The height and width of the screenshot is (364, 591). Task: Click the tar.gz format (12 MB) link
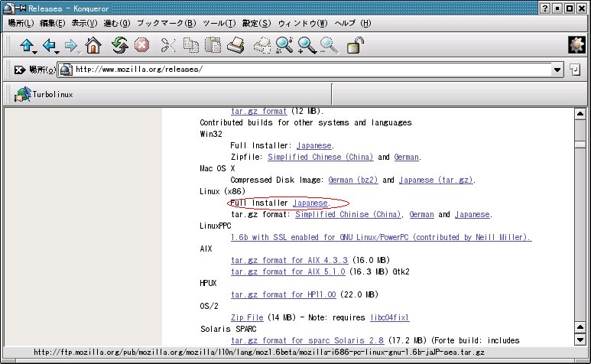[x=259, y=111]
